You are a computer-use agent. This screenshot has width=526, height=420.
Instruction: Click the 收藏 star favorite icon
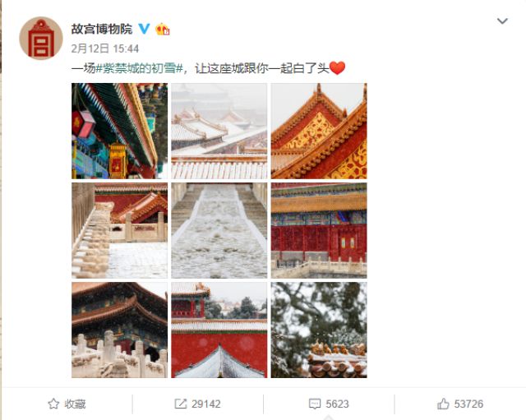coord(53,404)
